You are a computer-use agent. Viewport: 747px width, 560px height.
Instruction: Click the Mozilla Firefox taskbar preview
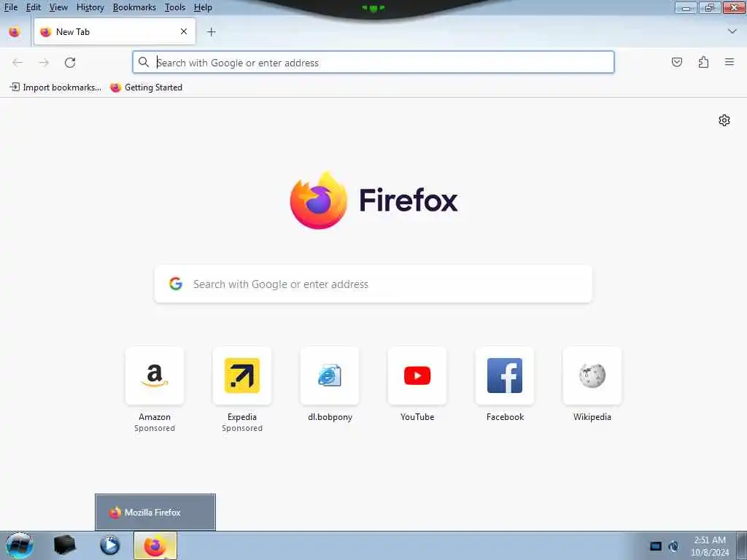click(155, 513)
